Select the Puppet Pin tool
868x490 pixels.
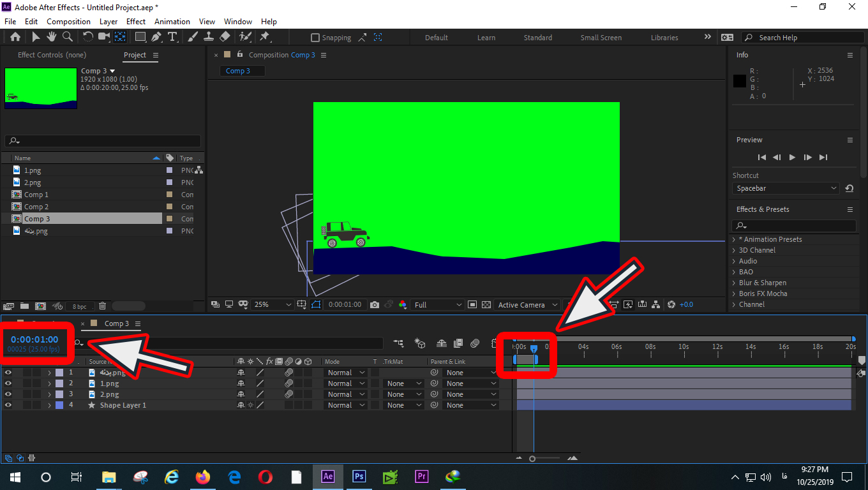click(x=264, y=37)
